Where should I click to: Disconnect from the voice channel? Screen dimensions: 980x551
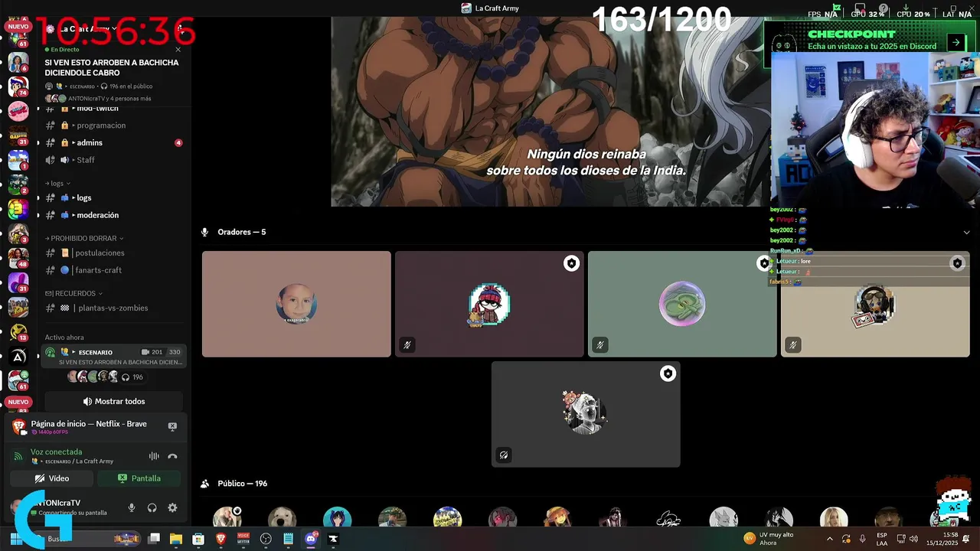[x=172, y=456]
